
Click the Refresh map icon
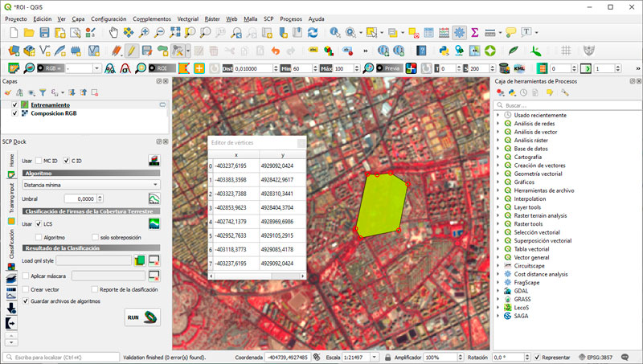click(311, 33)
